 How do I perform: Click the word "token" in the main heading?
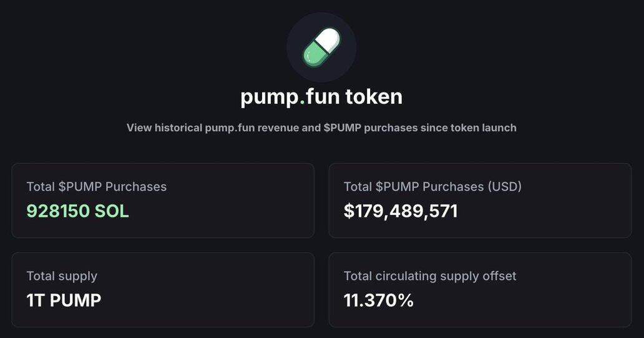(x=374, y=97)
